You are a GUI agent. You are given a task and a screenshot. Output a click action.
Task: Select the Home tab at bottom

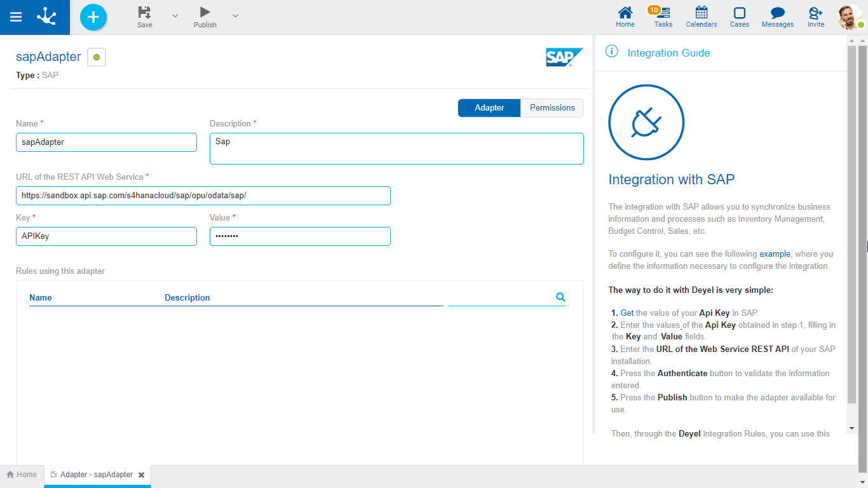pyautogui.click(x=22, y=475)
